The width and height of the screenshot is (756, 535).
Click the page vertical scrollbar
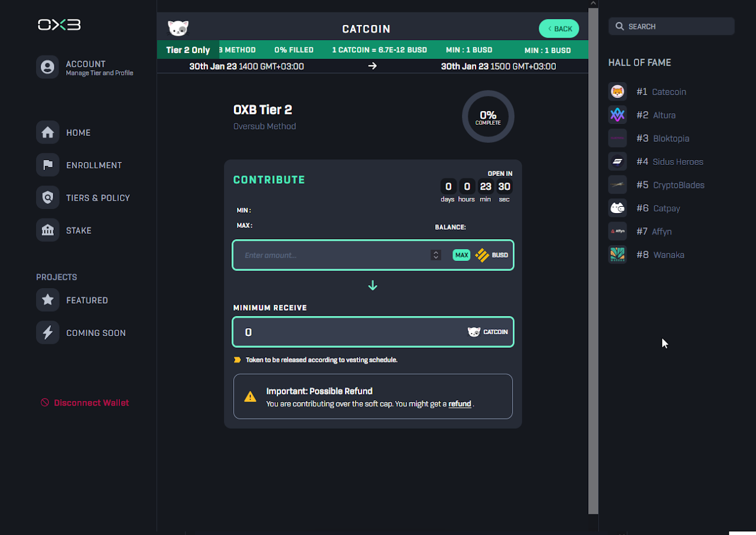click(x=594, y=260)
